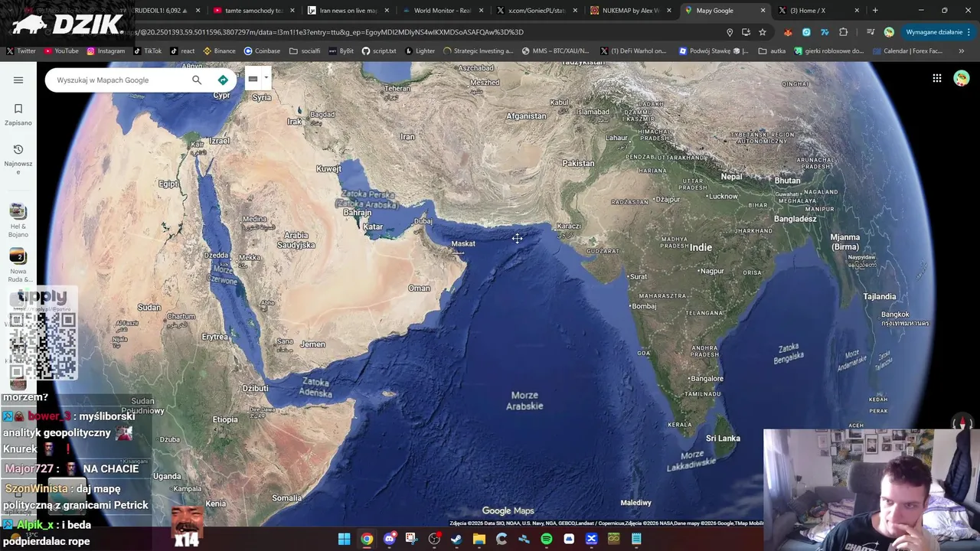Image resolution: width=980 pixels, height=551 pixels.
Task: Open the script.txt bookmark
Action: click(379, 51)
